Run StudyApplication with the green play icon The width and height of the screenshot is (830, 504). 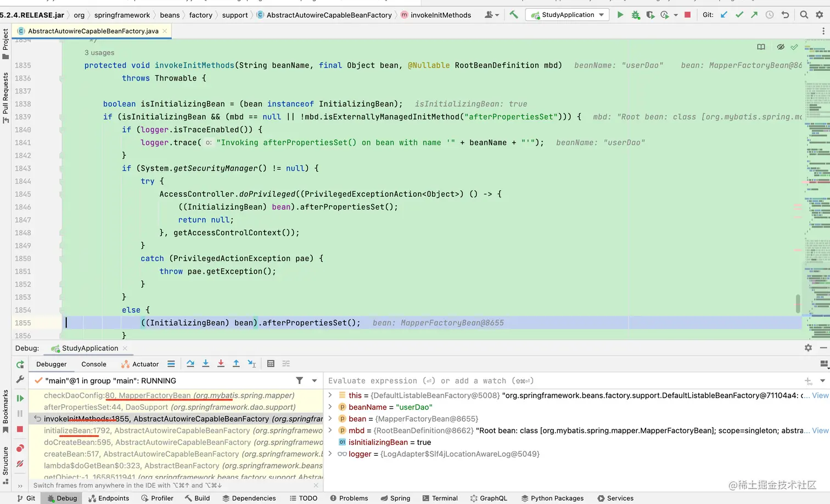(620, 15)
